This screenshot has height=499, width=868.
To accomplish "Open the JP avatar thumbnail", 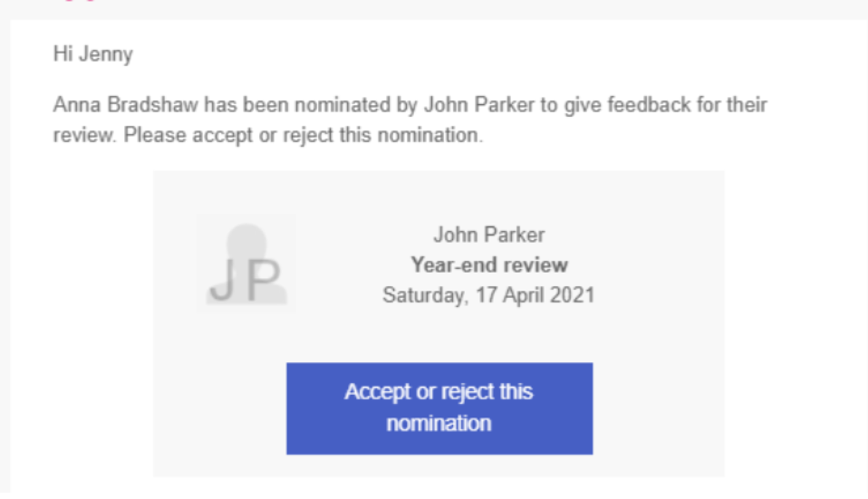I will tap(246, 264).
